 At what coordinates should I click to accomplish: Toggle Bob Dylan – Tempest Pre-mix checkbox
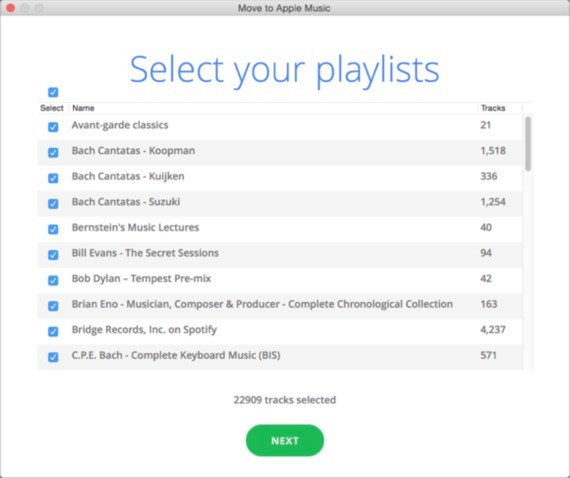53,280
